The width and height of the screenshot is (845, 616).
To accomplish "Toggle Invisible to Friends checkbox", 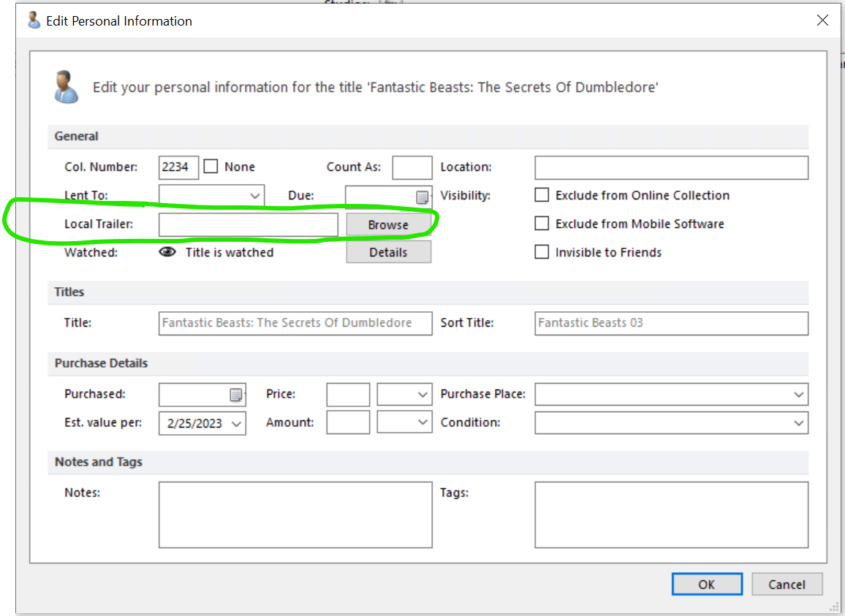I will [x=542, y=251].
